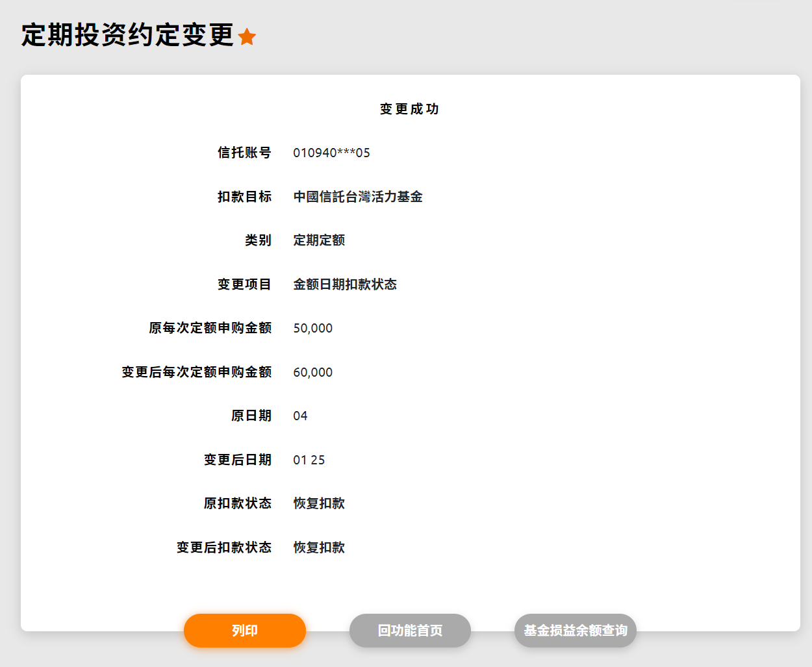Click the 金额日期扣款状态 change item value
The image size is (812, 667).
pos(345,284)
